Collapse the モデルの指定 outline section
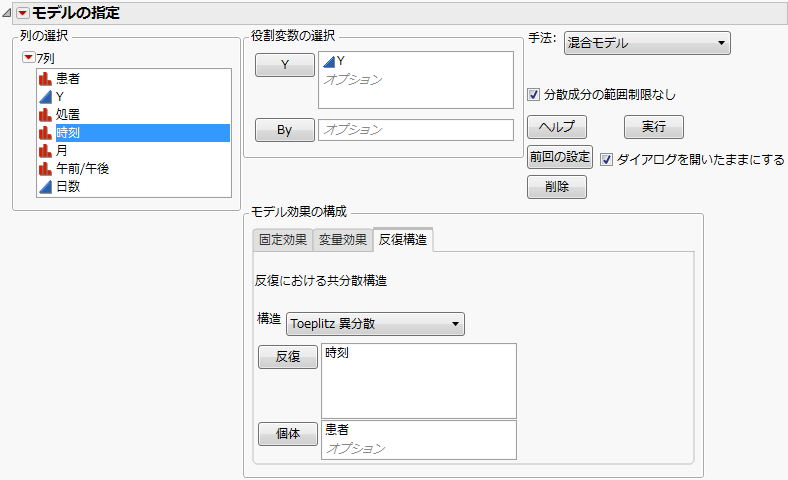This screenshot has height=480, width=788. point(8,12)
